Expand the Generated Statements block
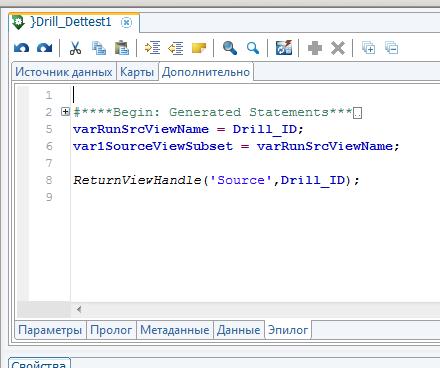440x368 pixels. coord(66,112)
